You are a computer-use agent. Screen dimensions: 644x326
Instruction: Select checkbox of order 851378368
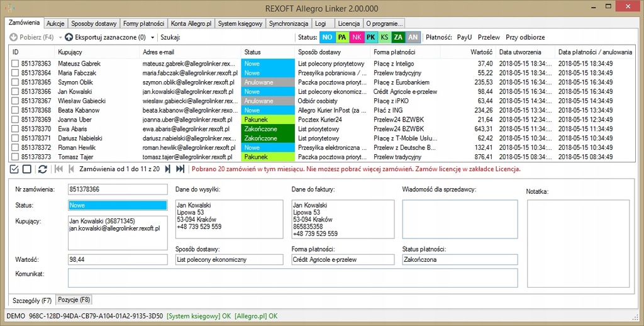click(15, 110)
